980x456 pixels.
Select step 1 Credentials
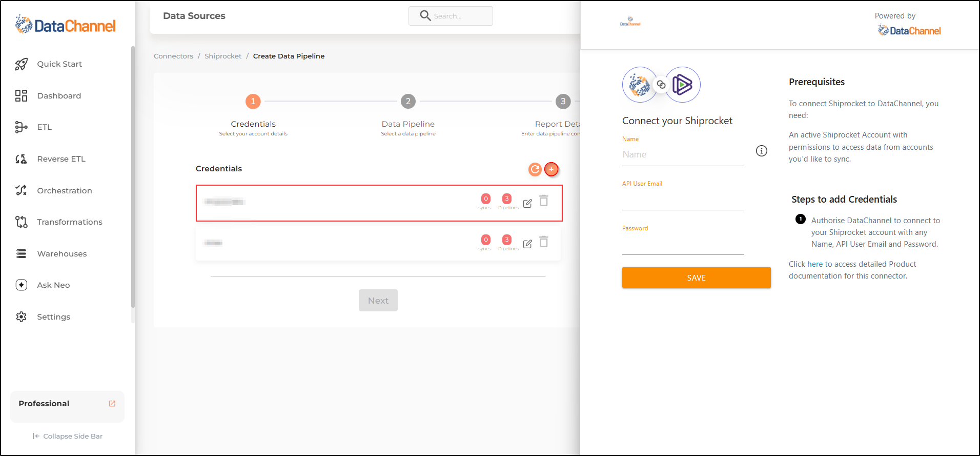(x=253, y=101)
